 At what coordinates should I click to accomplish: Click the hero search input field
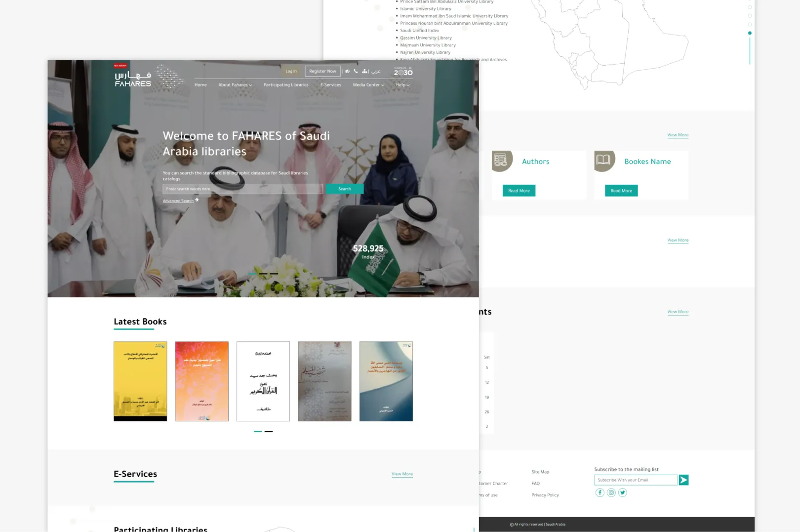(242, 189)
